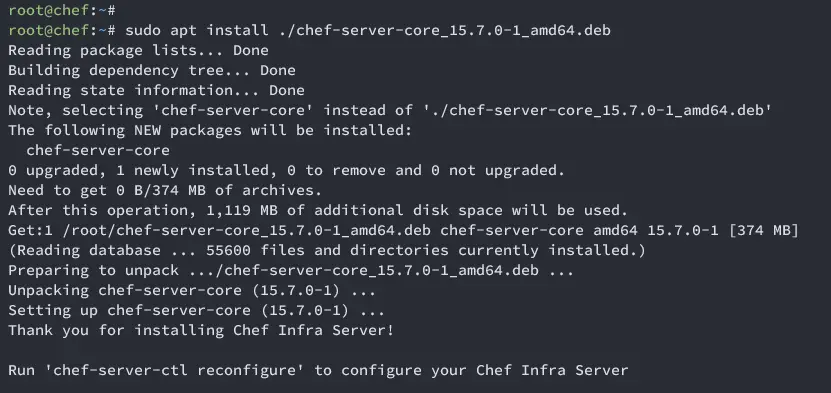Image resolution: width=831 pixels, height=393 pixels.
Task: Click the 'Setting up chef-server-core' line
Action: (x=197, y=310)
